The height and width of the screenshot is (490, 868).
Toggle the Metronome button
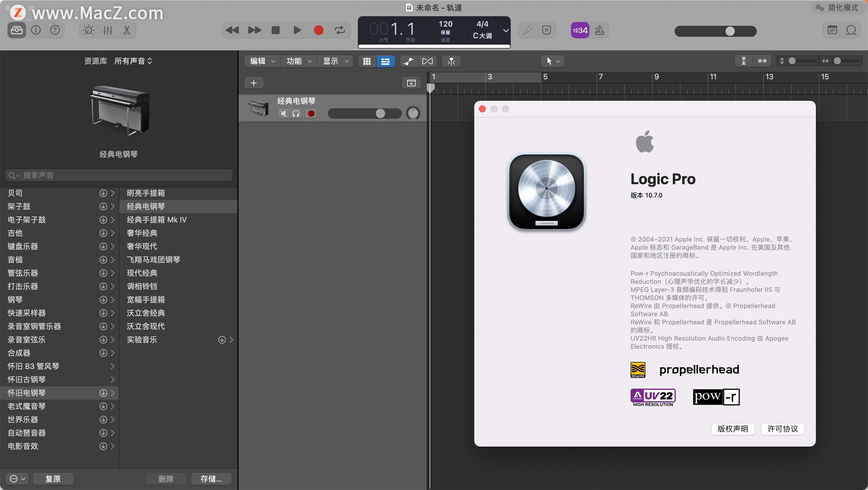point(599,30)
